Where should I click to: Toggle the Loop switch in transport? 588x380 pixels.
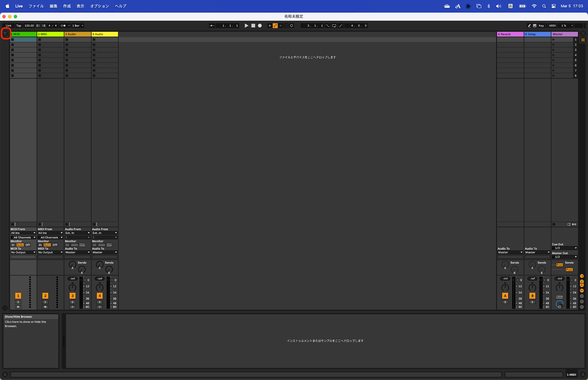tap(334, 26)
